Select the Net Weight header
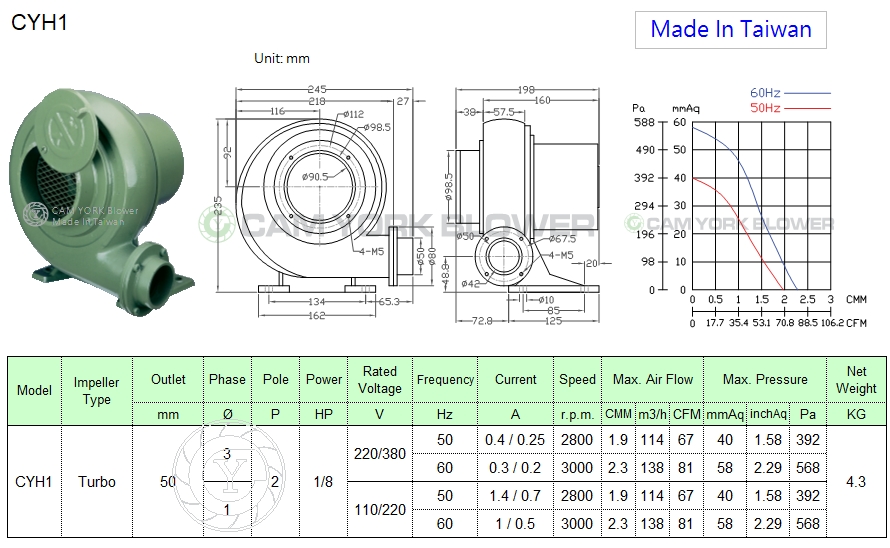890x548 pixels. [x=856, y=380]
